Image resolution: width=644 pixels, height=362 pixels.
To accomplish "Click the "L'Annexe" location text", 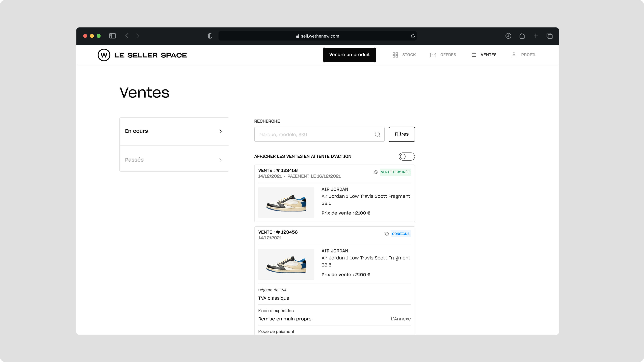I will 401,319.
